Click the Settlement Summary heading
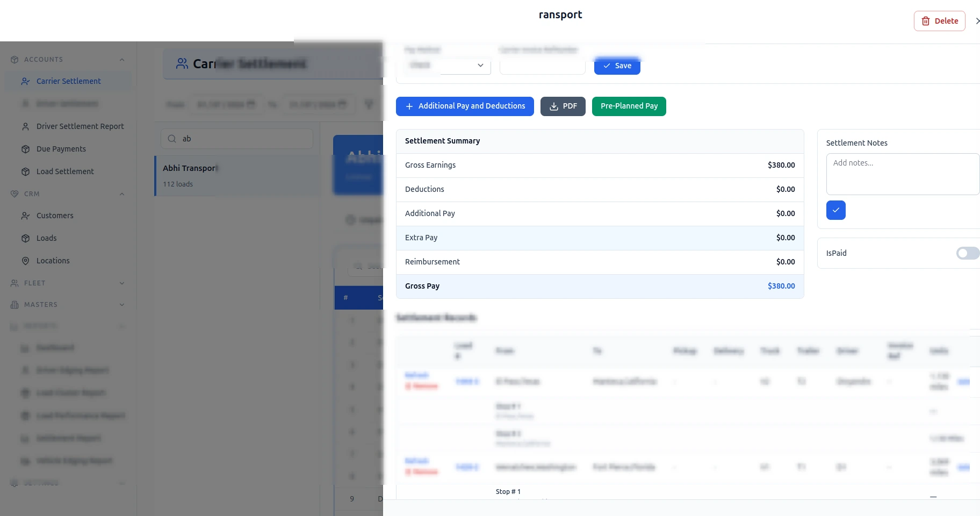 [442, 141]
